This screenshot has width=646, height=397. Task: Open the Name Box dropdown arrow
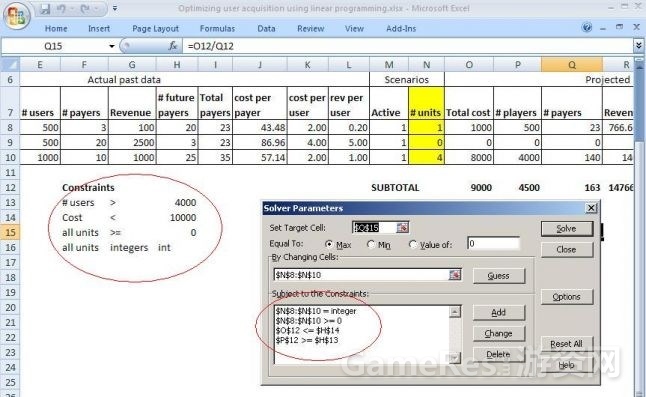click(x=112, y=46)
